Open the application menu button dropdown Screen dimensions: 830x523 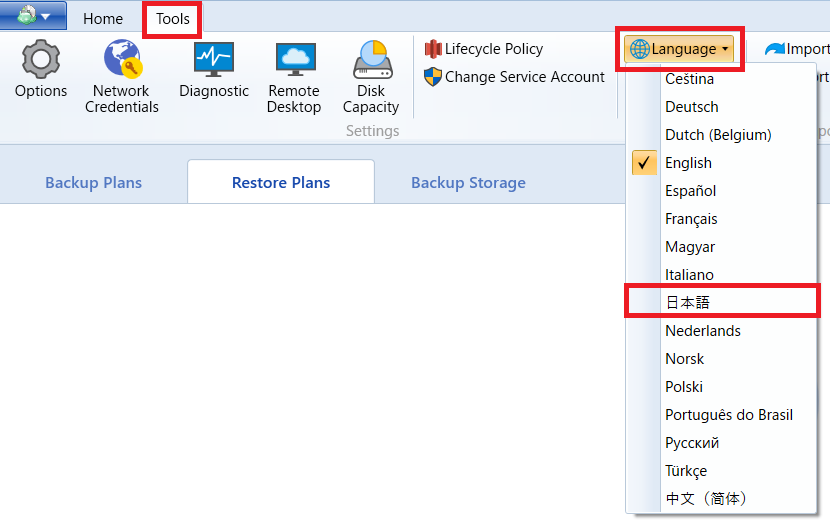(x=34, y=16)
